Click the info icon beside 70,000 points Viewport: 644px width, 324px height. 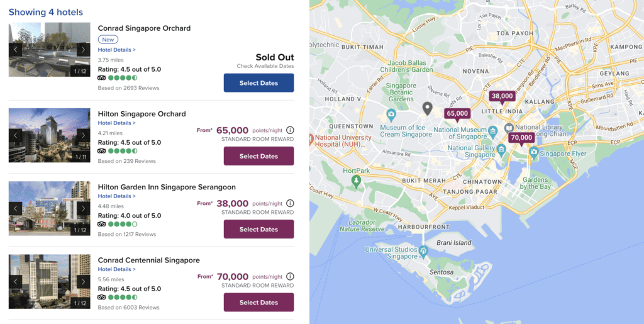pyautogui.click(x=290, y=276)
